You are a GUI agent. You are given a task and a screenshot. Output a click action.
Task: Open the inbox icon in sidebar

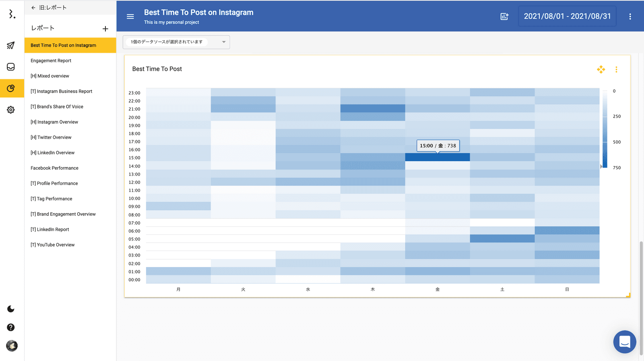[11, 67]
